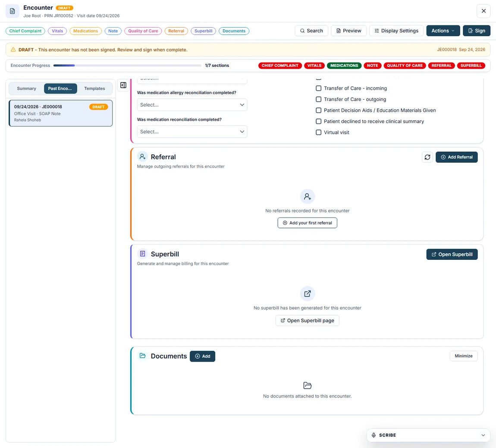Viewport: 496px width, 448px height.
Task: Click the Open Superbill button
Action: click(452, 254)
